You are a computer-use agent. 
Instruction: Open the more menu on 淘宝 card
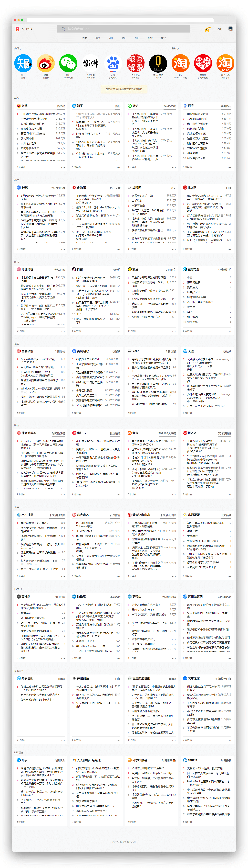pyautogui.click(x=174, y=495)
